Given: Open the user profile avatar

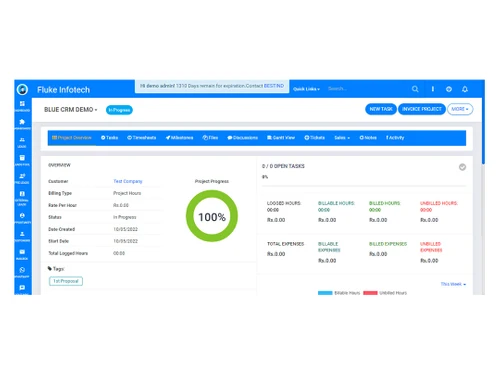Looking at the screenshot, I should [22, 89].
